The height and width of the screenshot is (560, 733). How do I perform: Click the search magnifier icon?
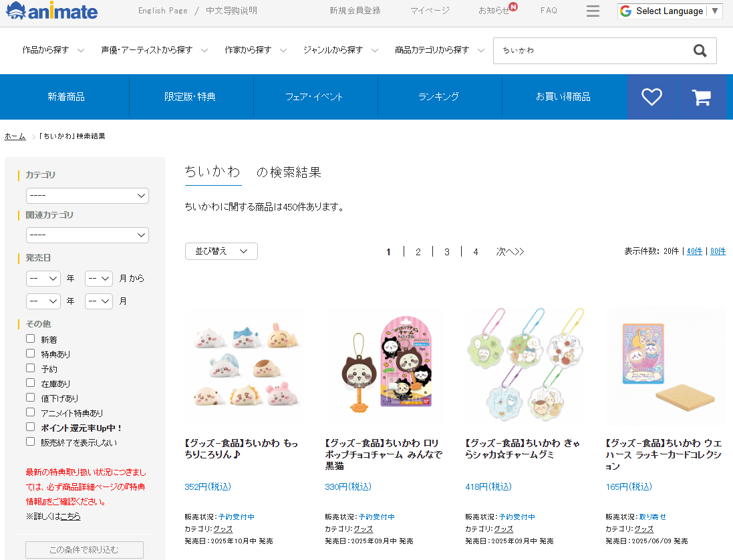pos(700,51)
